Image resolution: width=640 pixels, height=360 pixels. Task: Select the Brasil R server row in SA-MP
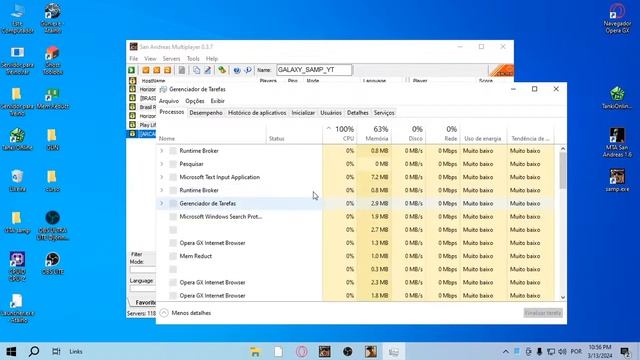tap(142, 107)
